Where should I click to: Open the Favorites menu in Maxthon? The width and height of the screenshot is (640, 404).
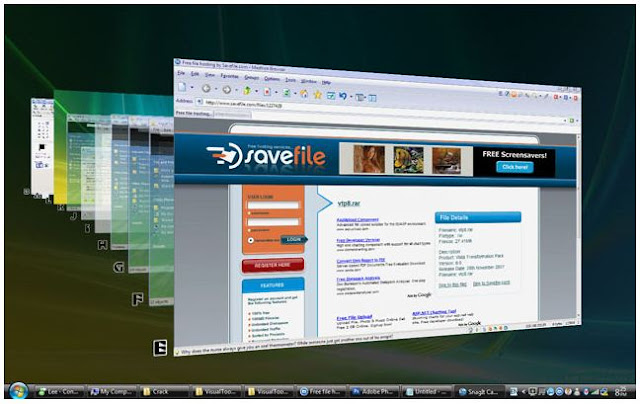click(x=229, y=76)
